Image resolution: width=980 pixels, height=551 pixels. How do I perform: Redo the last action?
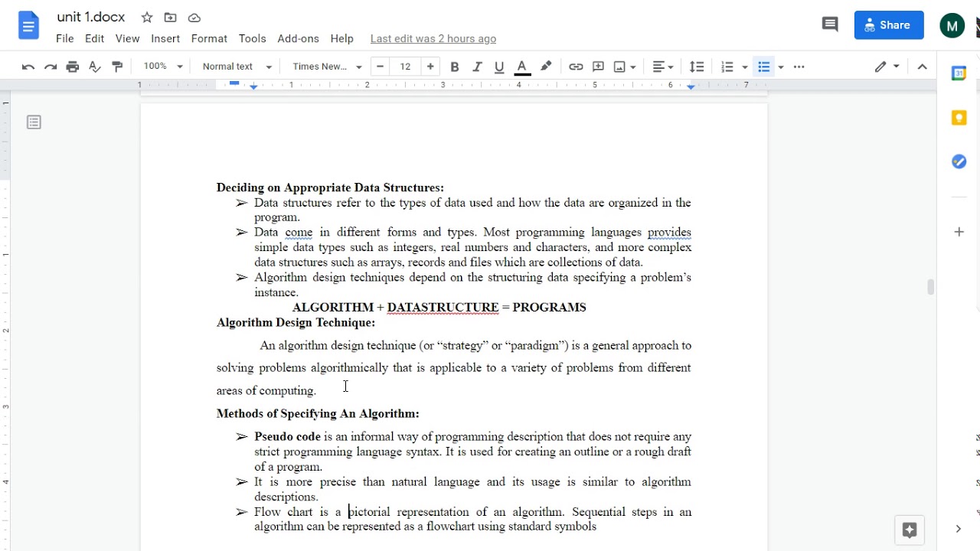(51, 67)
